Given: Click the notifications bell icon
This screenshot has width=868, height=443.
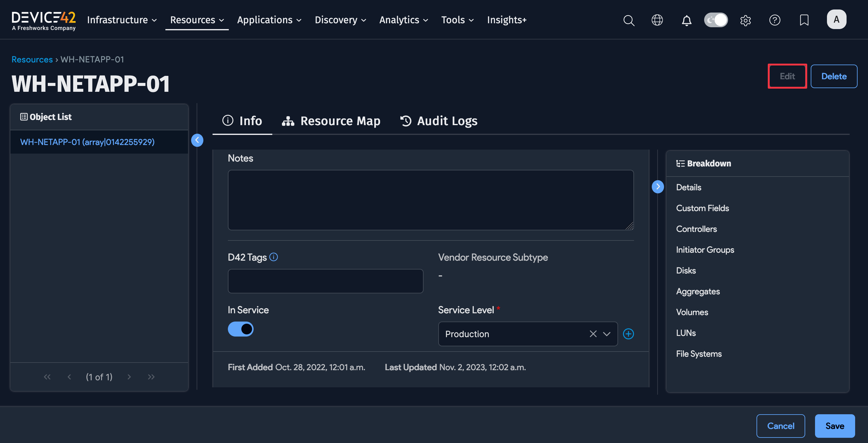Looking at the screenshot, I should (x=687, y=20).
